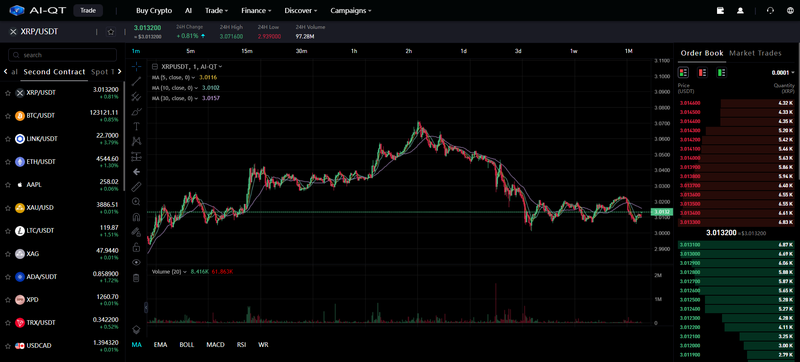Star the AAPL row as favorite
800x362 pixels.
click(x=8, y=185)
